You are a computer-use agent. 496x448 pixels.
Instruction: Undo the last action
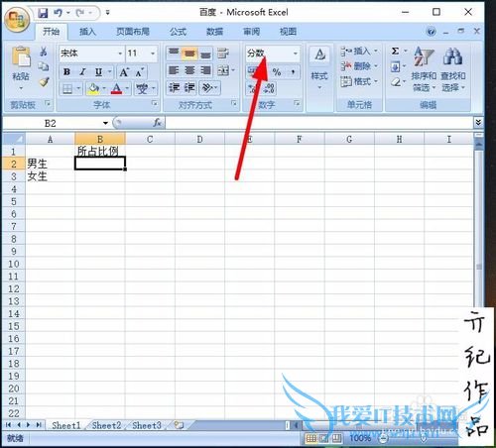tap(59, 13)
